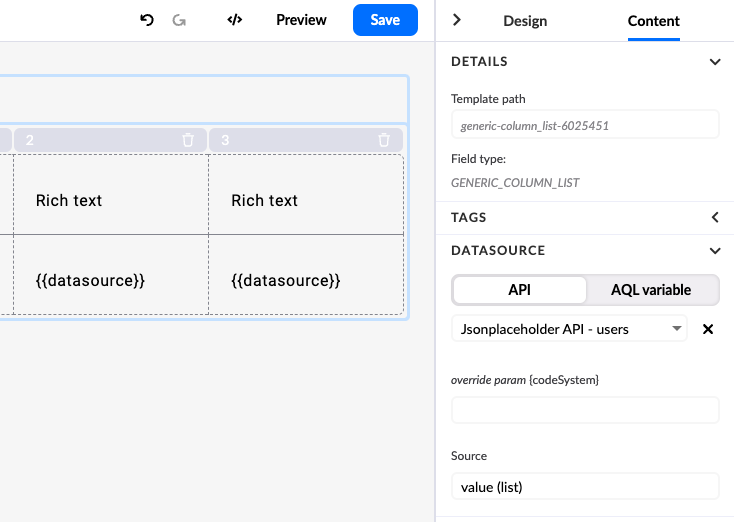The image size is (734, 522).
Task: Expand the TAGS section
Action: click(x=715, y=217)
